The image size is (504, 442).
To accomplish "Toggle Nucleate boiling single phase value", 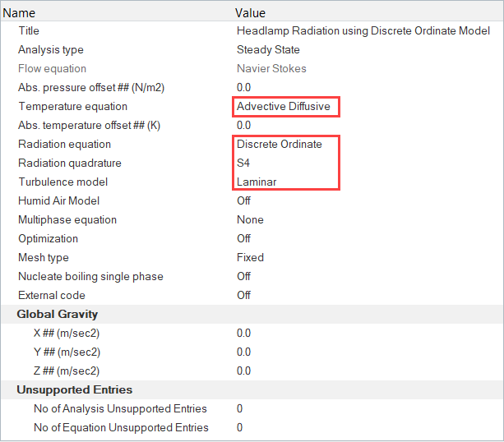I will [244, 277].
